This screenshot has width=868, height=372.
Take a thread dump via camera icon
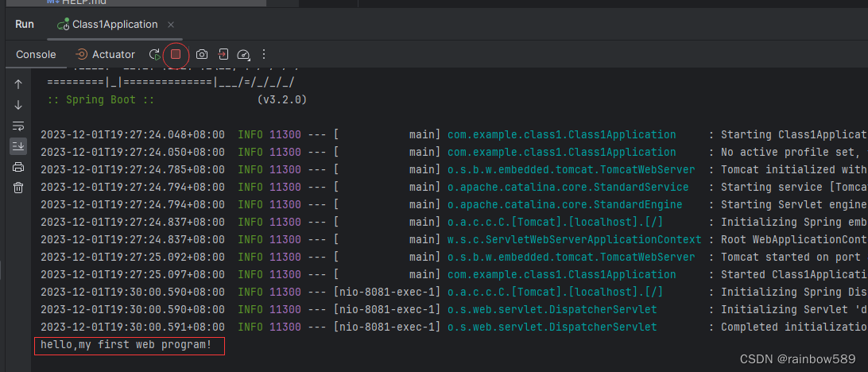coord(202,54)
